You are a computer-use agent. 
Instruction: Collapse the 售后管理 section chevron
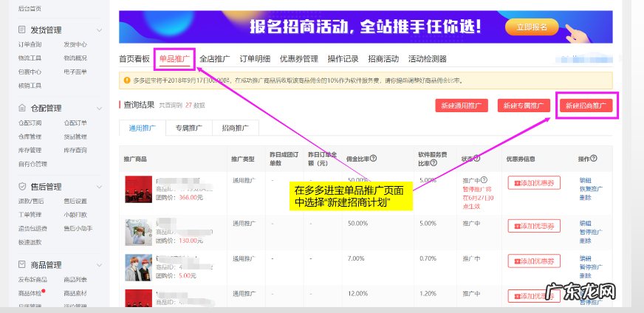click(x=99, y=187)
